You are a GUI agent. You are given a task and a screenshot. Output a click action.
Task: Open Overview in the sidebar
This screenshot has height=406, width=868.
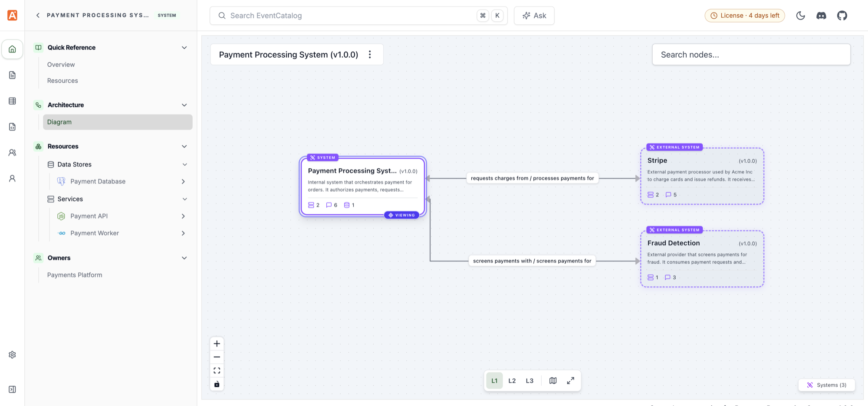pos(61,65)
